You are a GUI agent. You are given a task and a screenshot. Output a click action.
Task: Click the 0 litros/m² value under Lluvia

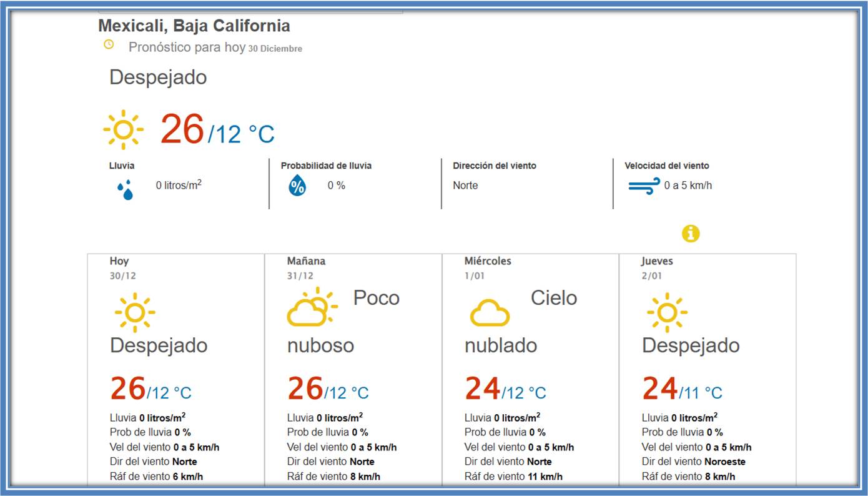[x=179, y=185]
